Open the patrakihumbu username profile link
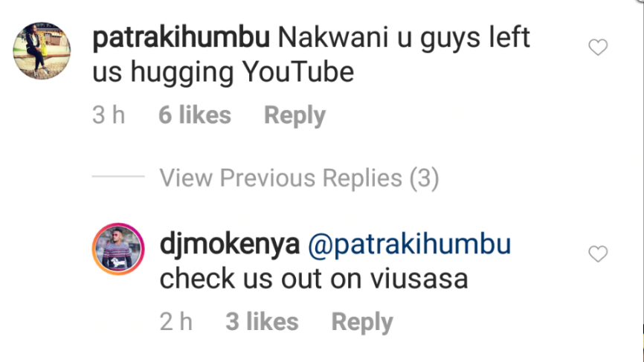 181,37
